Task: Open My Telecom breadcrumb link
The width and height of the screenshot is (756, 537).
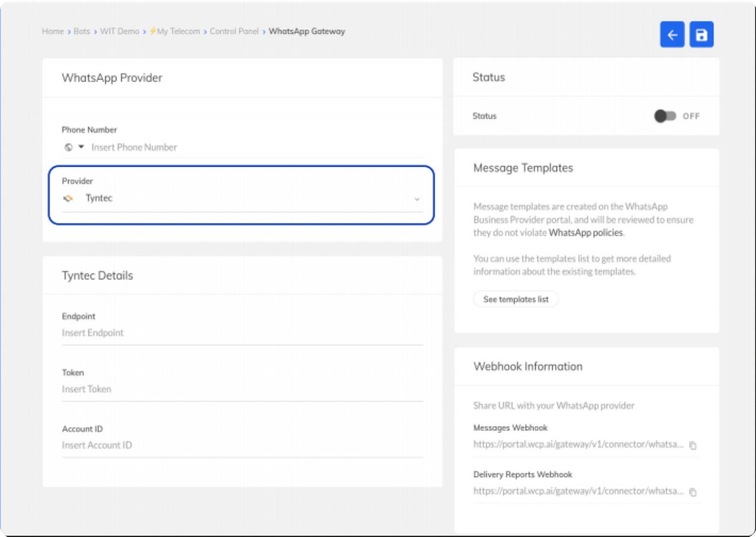Action: 178,32
